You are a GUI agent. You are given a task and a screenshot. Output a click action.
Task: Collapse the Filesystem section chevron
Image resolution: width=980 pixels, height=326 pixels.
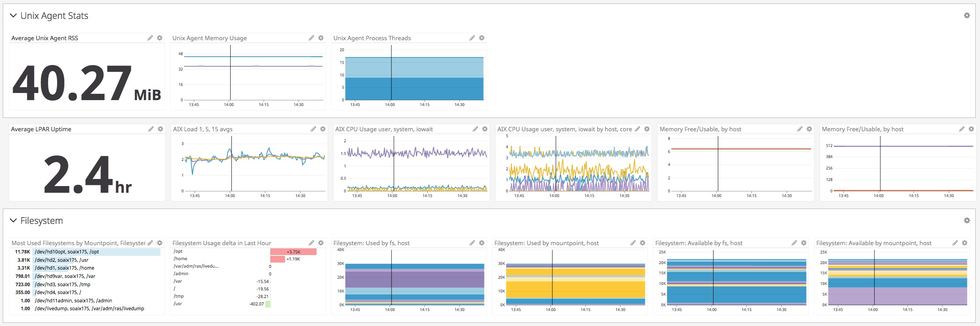click(13, 220)
